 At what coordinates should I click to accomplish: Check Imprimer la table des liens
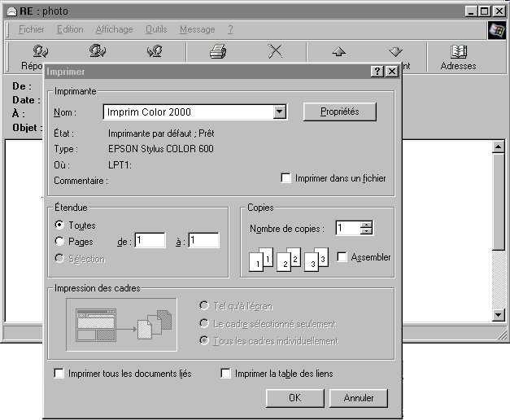225,373
